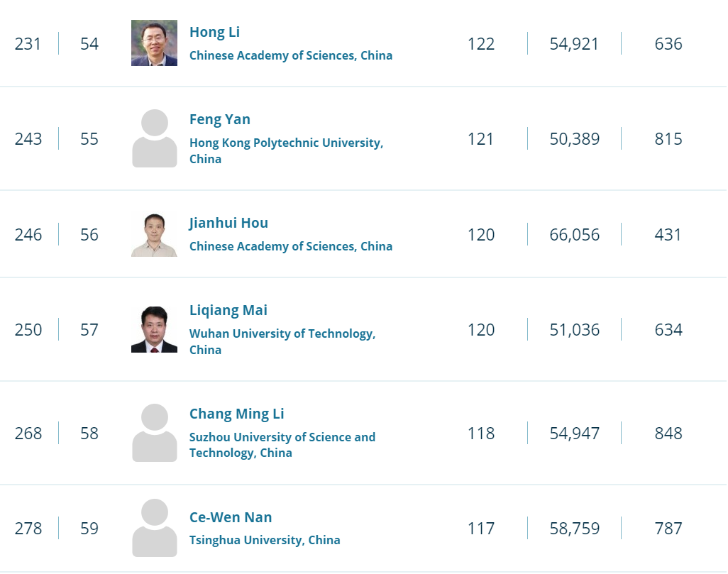
Task: Open the Liqiang Mai name link
Action: pos(228,310)
